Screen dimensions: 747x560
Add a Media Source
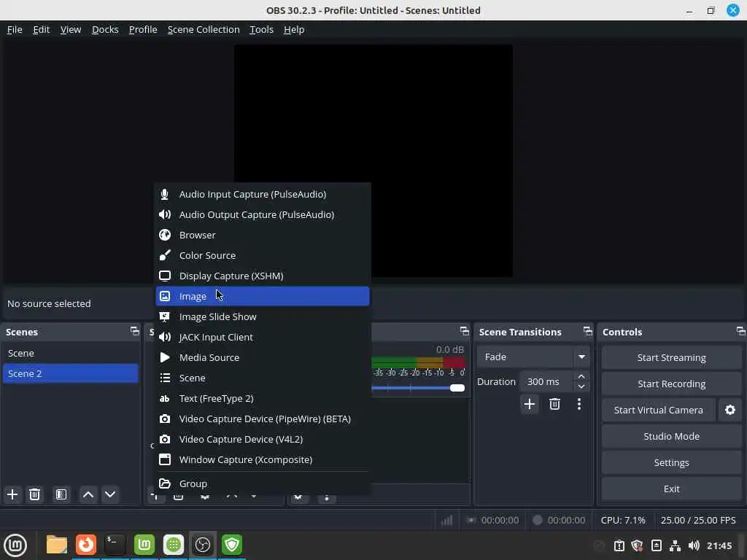263,357
